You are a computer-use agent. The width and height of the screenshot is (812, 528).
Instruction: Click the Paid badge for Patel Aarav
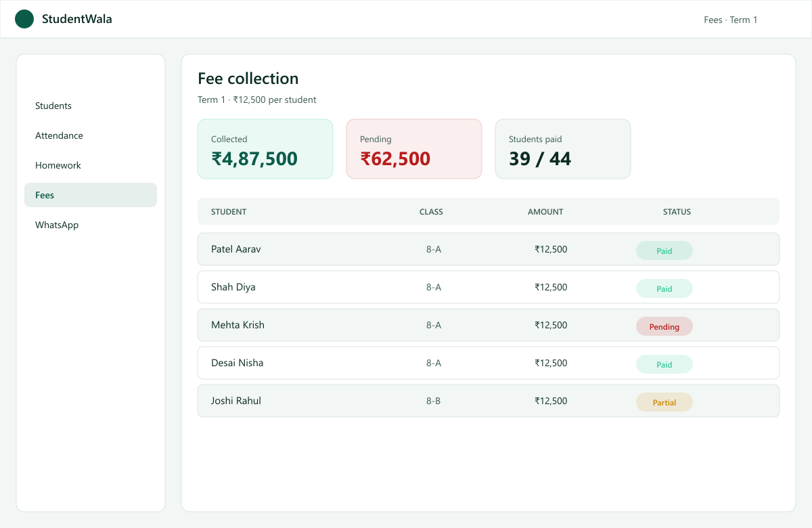[664, 250]
